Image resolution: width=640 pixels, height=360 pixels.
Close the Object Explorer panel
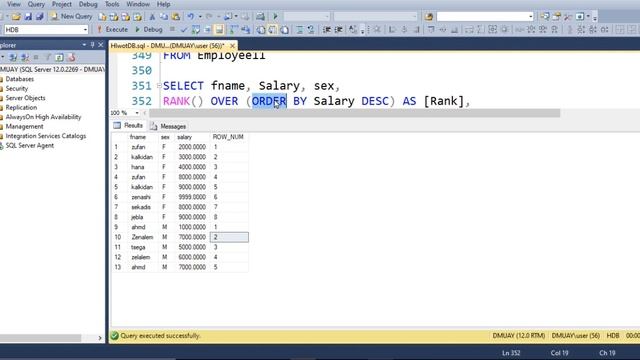(100, 45)
